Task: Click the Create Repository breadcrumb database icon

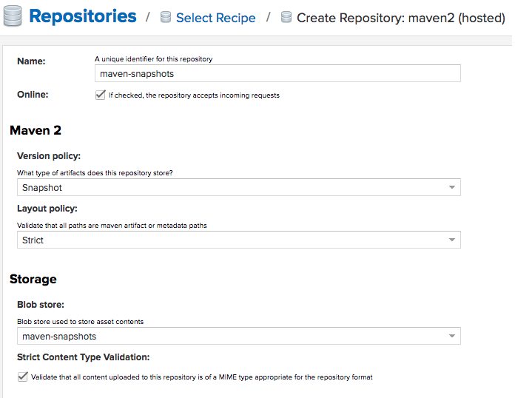Action: point(286,17)
